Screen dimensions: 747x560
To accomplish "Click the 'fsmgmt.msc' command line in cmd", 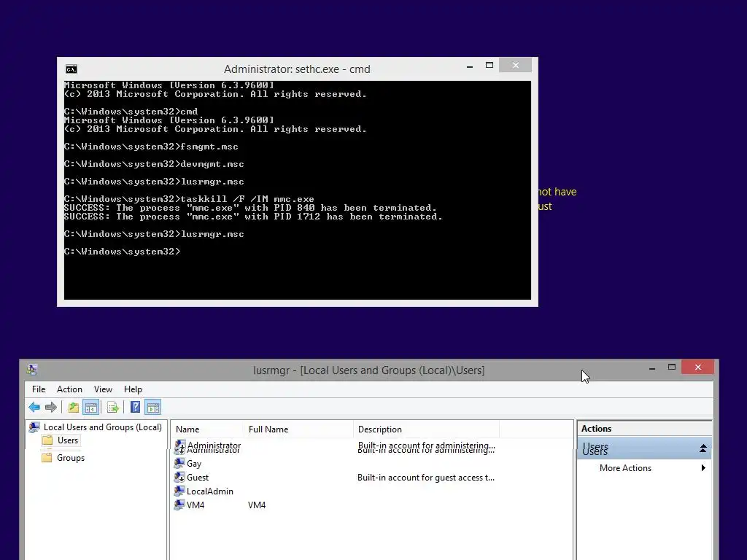I will point(151,147).
